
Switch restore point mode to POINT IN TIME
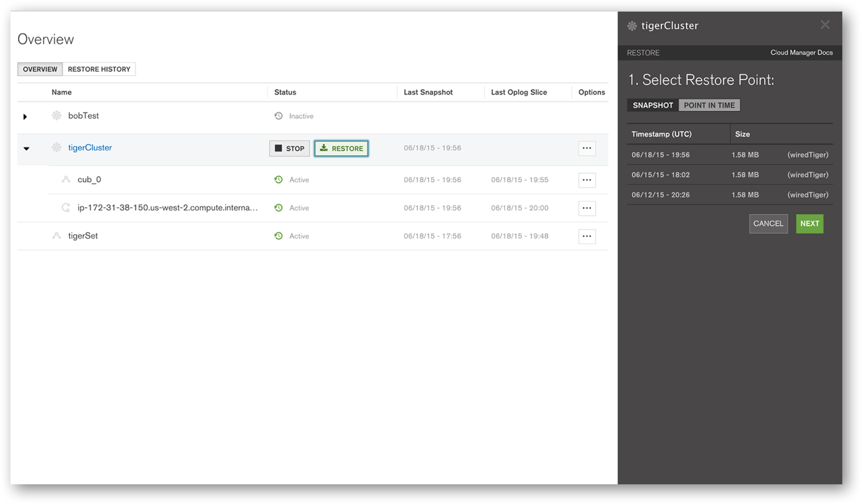pyautogui.click(x=709, y=105)
